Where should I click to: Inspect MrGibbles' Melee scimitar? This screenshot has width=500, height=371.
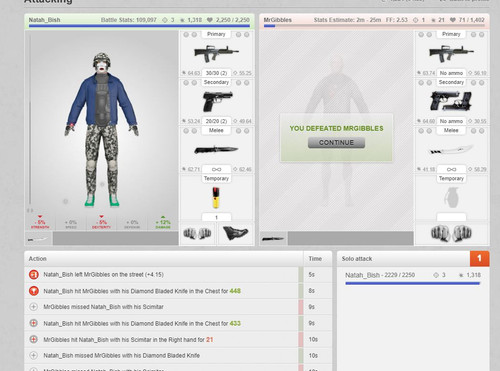click(x=451, y=149)
